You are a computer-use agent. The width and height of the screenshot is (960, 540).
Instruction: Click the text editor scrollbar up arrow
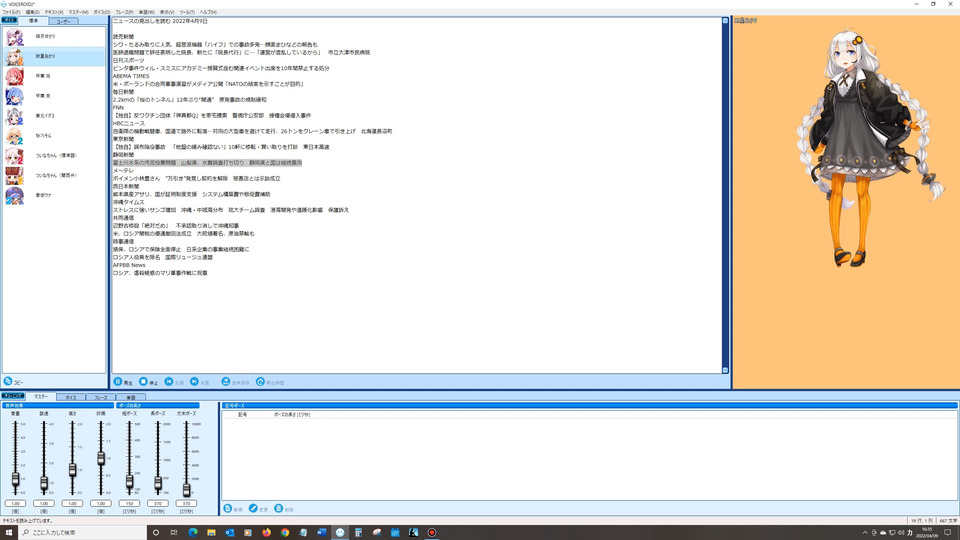725,21
